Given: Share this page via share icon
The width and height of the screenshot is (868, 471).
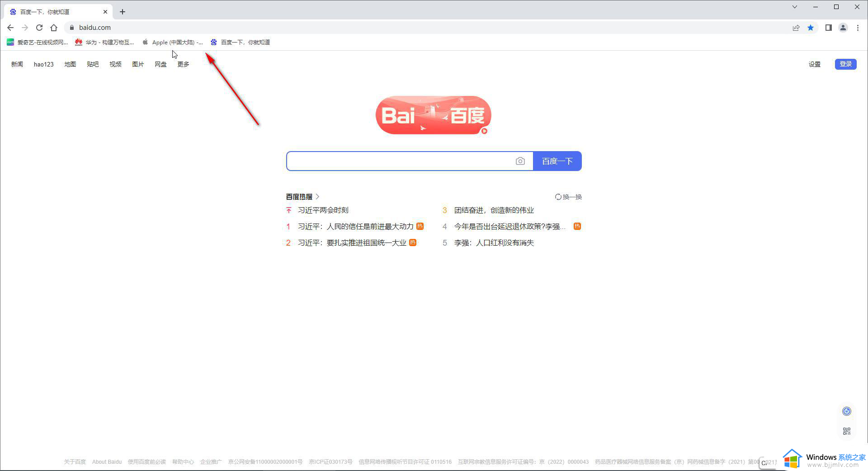Looking at the screenshot, I should 796,28.
